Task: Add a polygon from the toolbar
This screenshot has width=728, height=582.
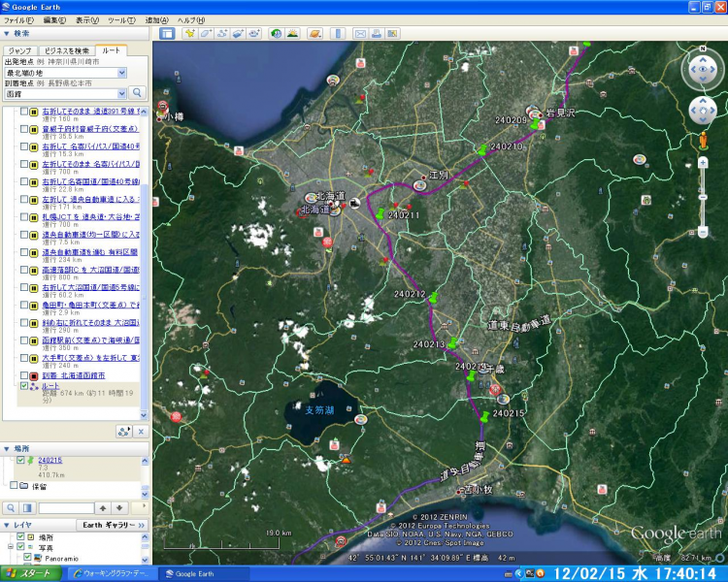Action: pyautogui.click(x=206, y=33)
